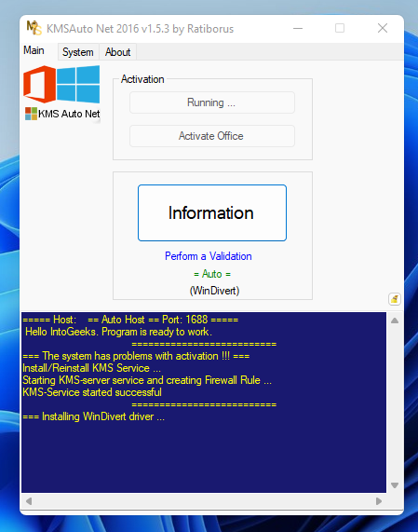Click the Office logo icon
This screenshot has height=532, width=418.
tap(39, 84)
